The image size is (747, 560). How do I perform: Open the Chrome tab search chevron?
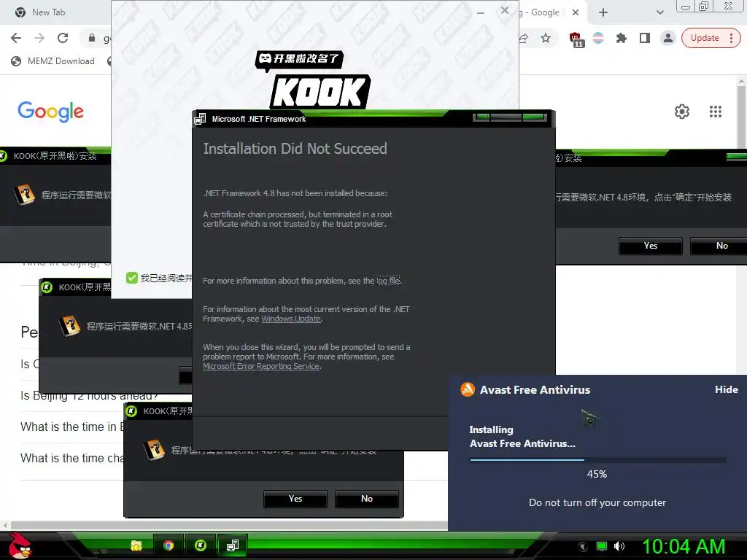coord(659,12)
